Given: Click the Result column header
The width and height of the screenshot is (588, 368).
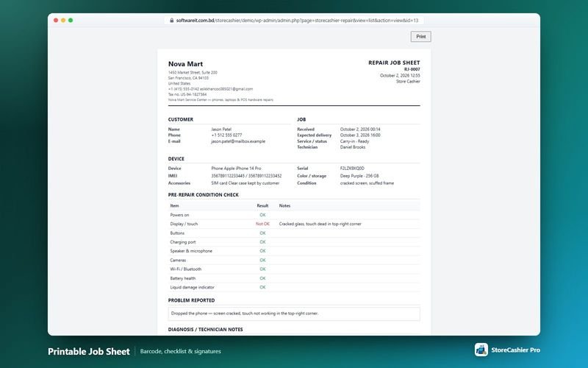Looking at the screenshot, I should pos(262,206).
